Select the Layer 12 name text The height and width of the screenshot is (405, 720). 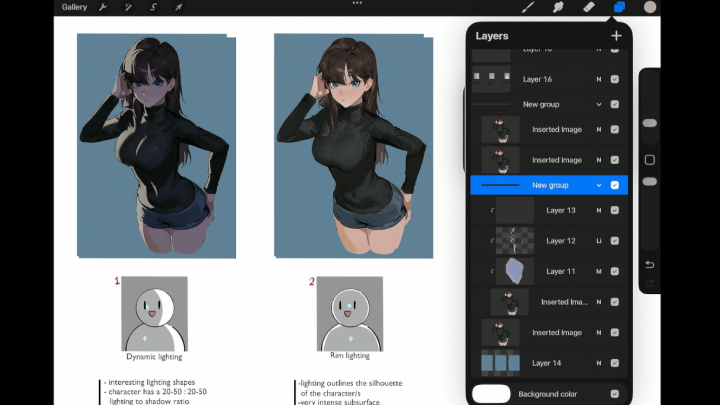pos(561,241)
